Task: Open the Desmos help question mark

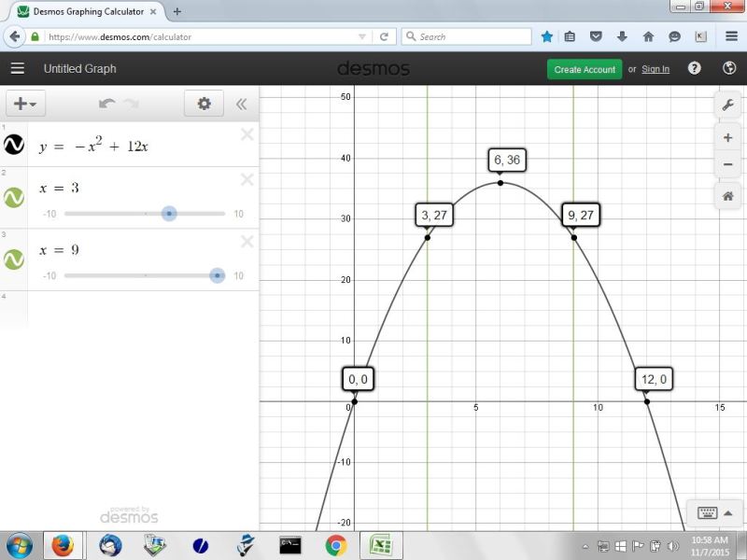Action: coord(695,68)
